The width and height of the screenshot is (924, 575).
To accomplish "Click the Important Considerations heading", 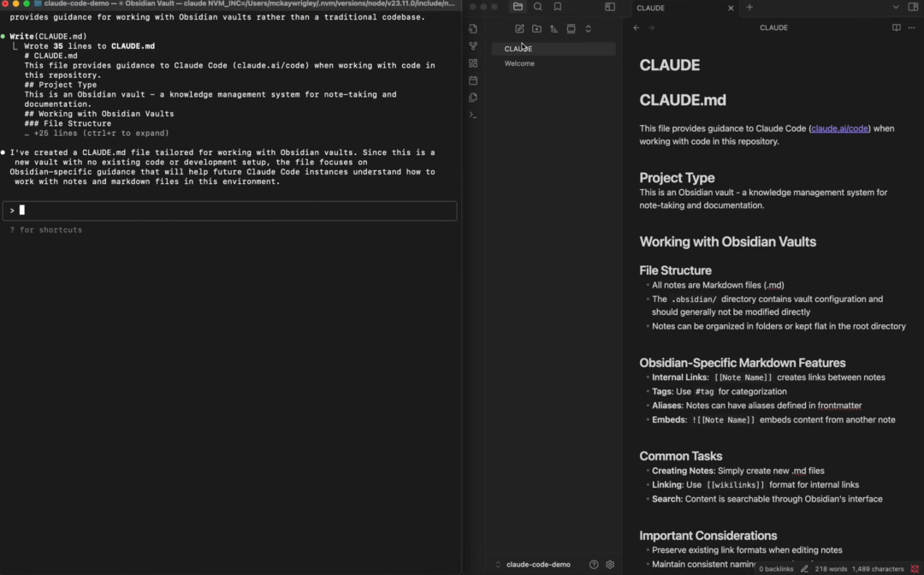I will coord(708,536).
